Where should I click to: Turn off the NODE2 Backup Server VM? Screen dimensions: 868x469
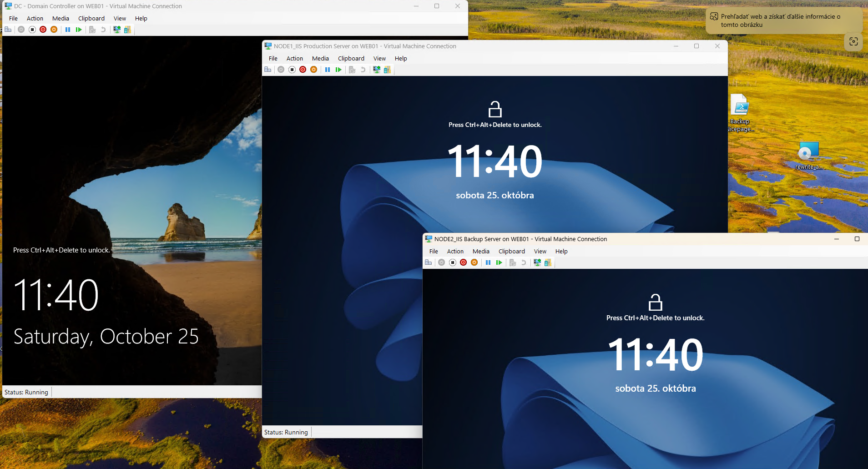point(452,262)
